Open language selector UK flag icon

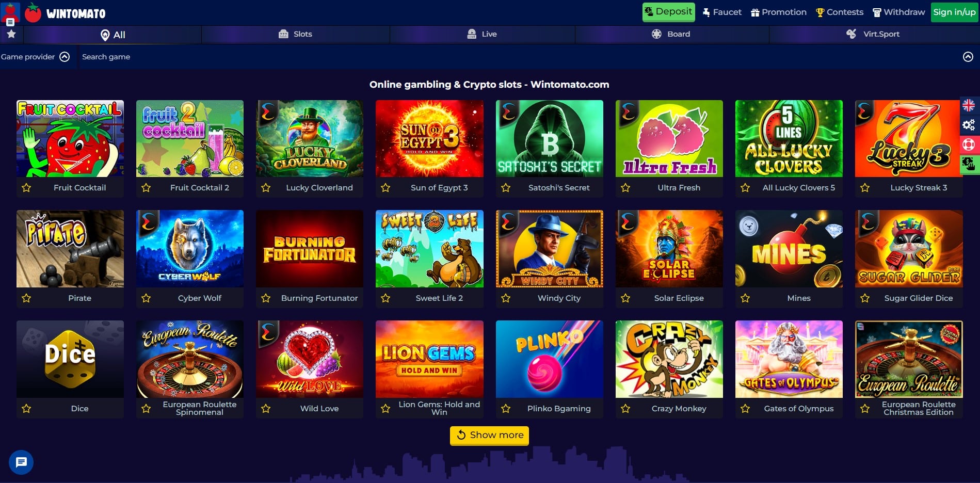969,106
